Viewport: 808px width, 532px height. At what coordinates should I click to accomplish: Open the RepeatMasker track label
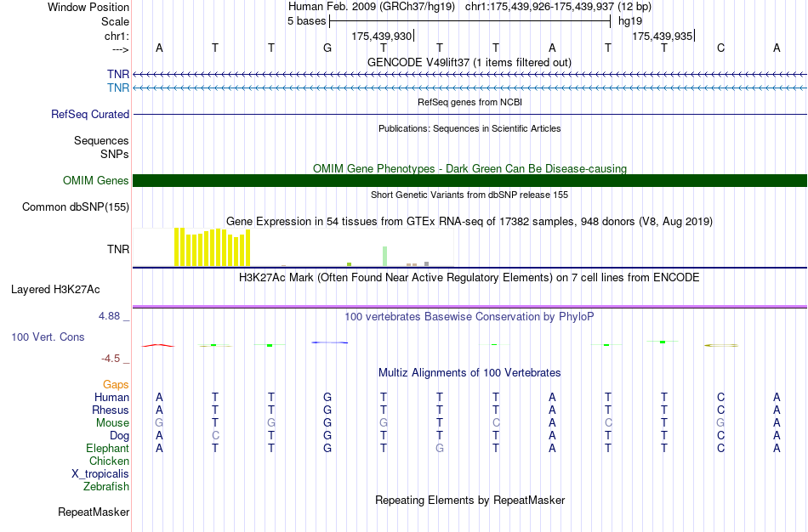coord(94,512)
